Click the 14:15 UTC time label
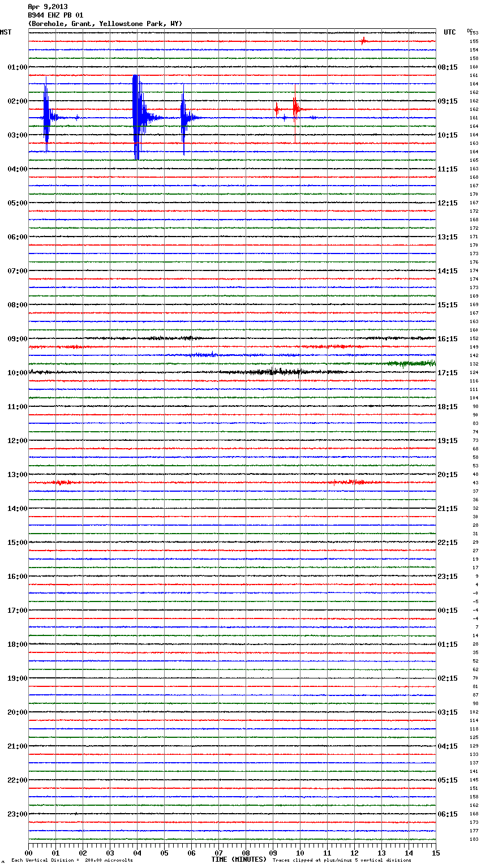The height and width of the screenshot is (868, 481). [448, 271]
